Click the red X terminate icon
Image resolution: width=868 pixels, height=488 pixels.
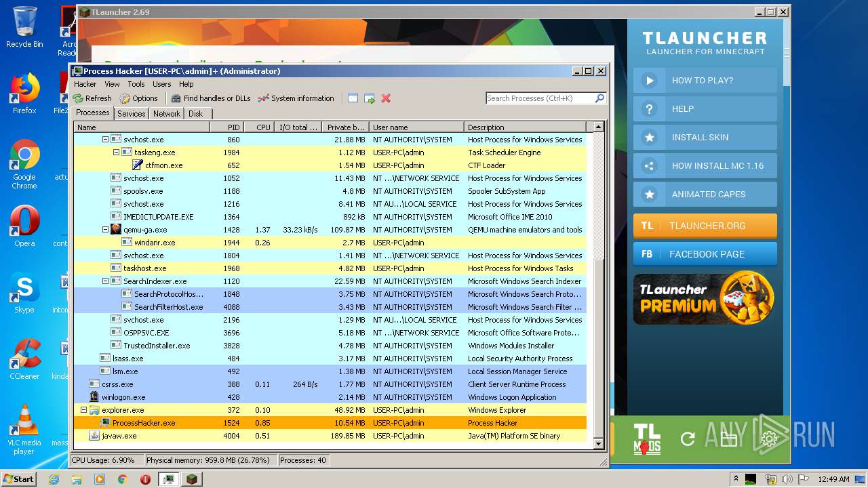click(386, 98)
